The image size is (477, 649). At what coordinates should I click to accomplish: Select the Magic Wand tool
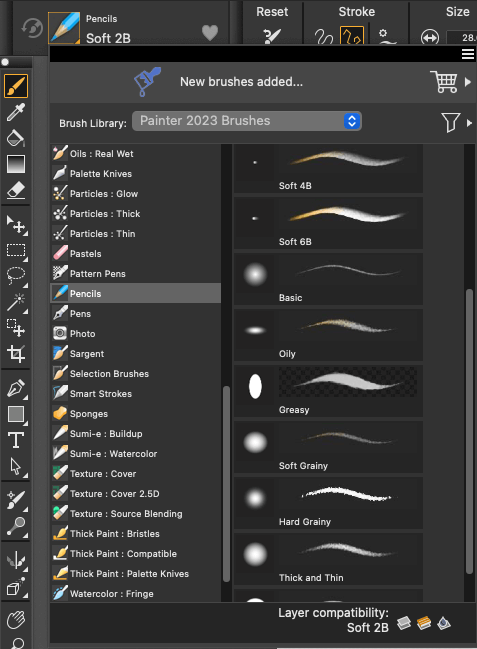tap(16, 301)
